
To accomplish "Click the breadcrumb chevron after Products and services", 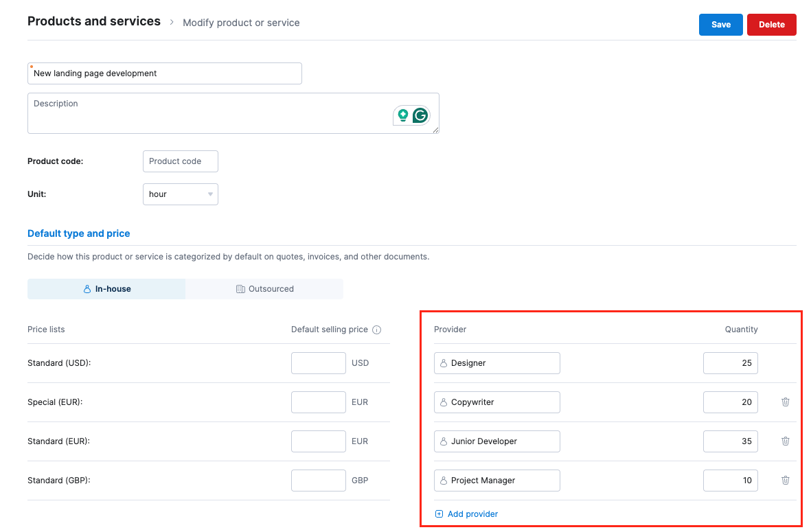I will 172,22.
